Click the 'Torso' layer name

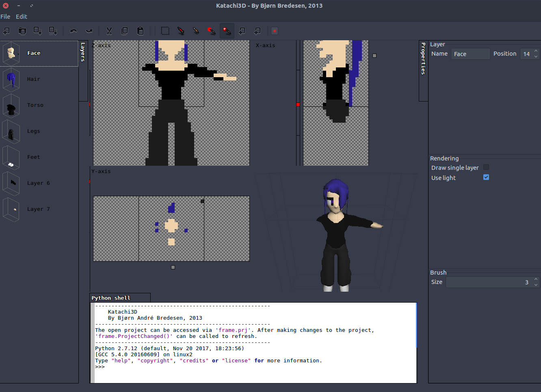[x=35, y=105]
